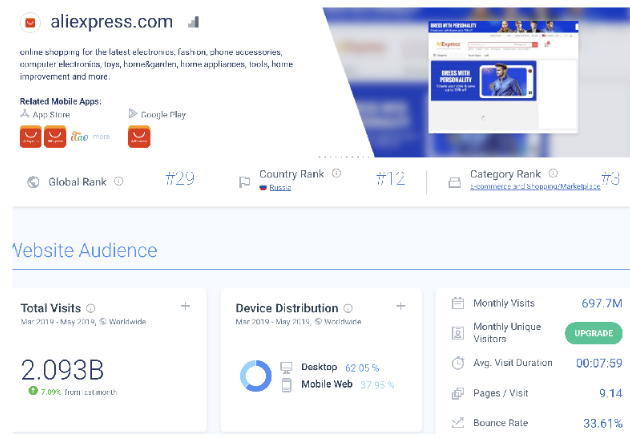
Task: Open the Global Rank info tooltip icon
Action: [x=119, y=181]
